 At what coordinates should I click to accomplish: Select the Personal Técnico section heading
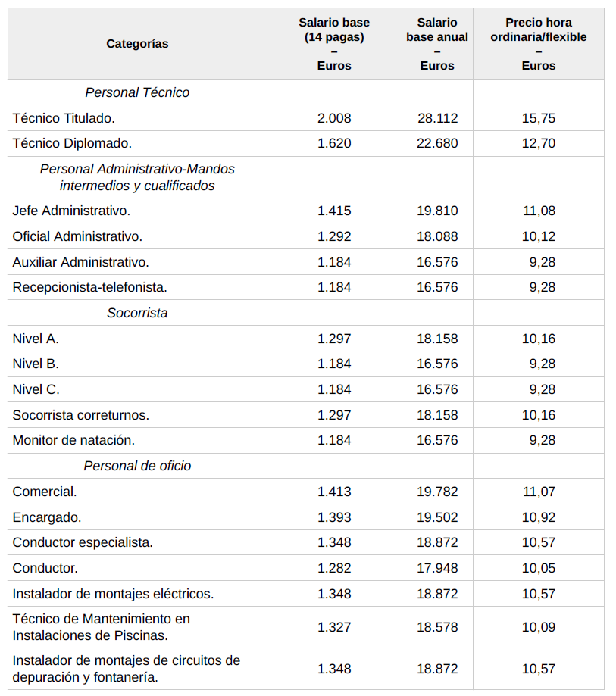137,92
